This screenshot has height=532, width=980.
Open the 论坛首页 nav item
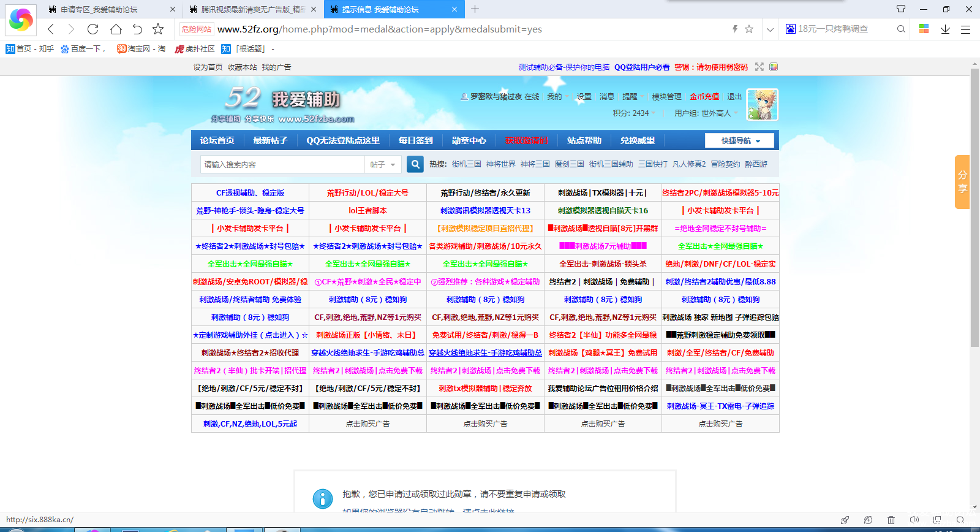point(217,140)
